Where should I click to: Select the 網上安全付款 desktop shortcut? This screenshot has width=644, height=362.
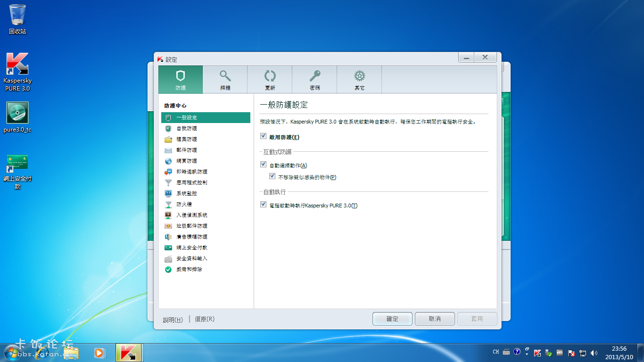click(x=17, y=172)
